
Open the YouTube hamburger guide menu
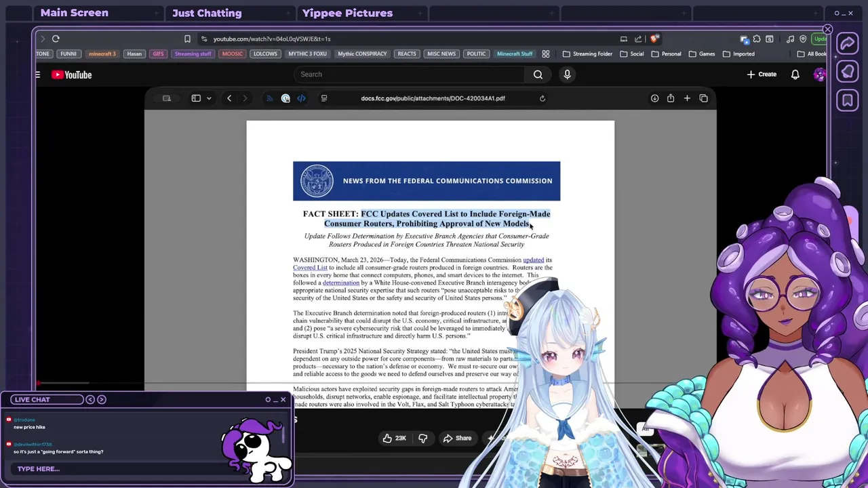coord(38,75)
